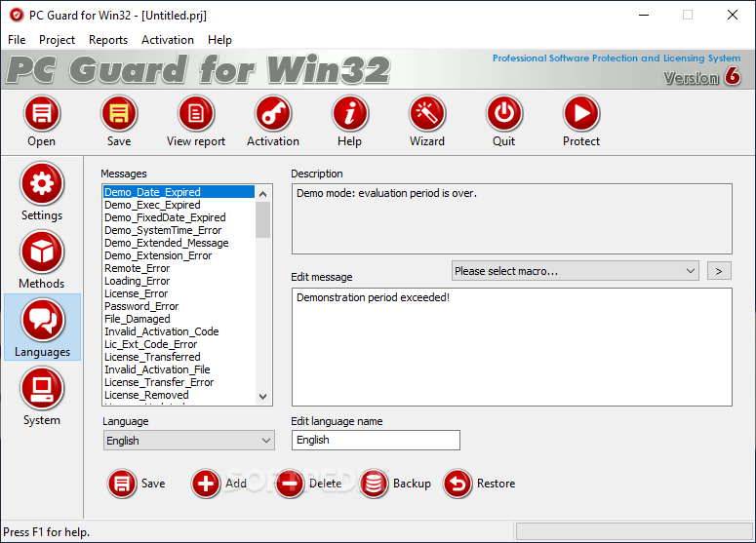The width and height of the screenshot is (756, 543).
Task: Select Lic_Ext_Code_Error message
Action: [179, 344]
